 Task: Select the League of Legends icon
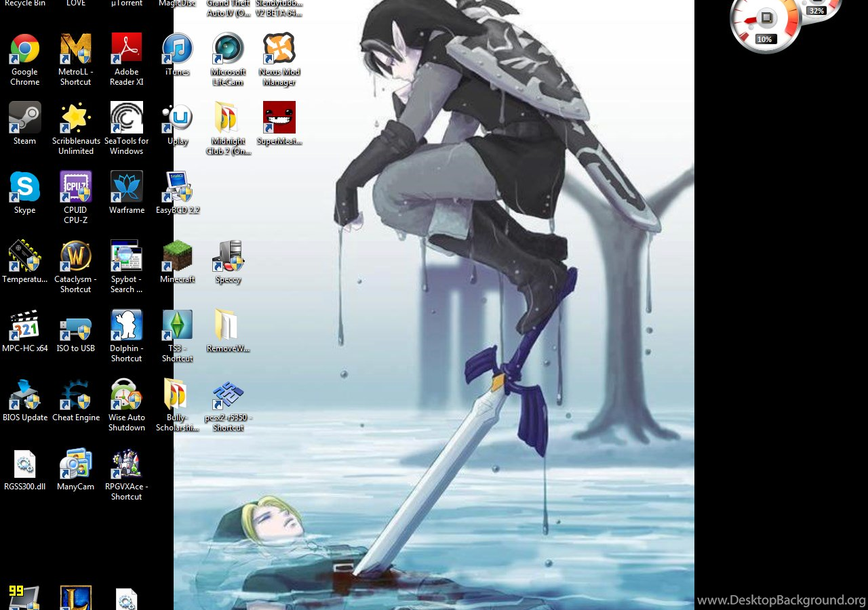75,598
